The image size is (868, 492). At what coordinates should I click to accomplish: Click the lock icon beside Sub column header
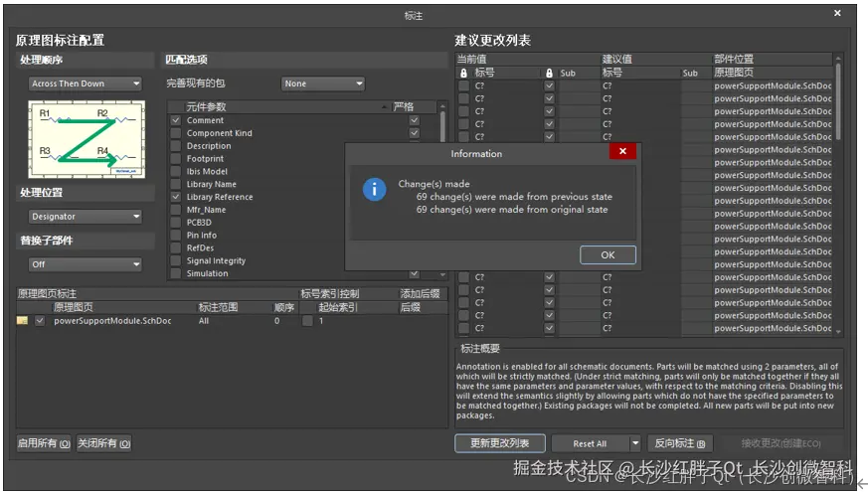[x=549, y=73]
